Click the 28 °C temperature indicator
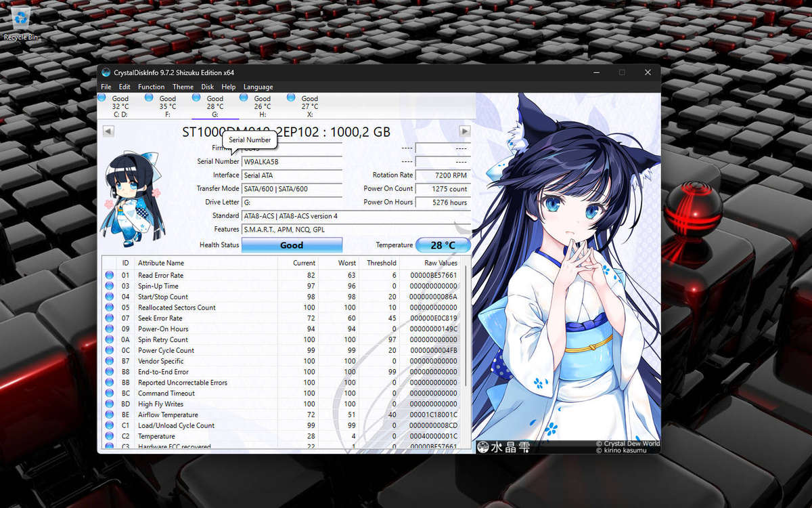The width and height of the screenshot is (812, 508). click(443, 245)
